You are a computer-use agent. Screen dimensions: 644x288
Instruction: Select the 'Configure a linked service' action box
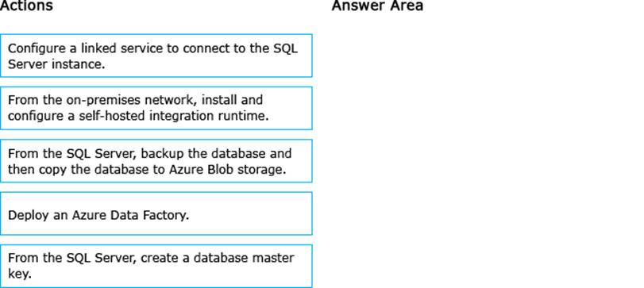point(156,56)
